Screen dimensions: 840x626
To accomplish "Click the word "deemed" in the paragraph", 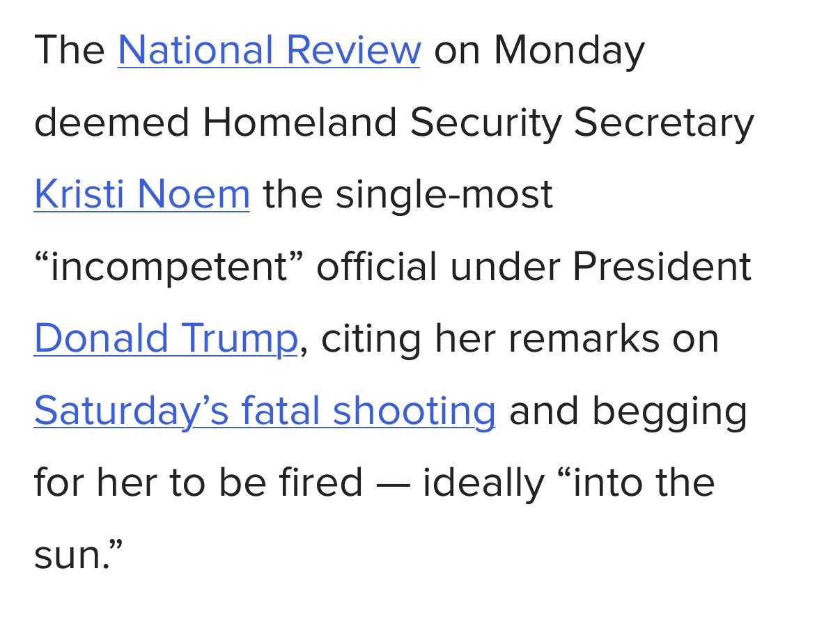I will [111, 123].
